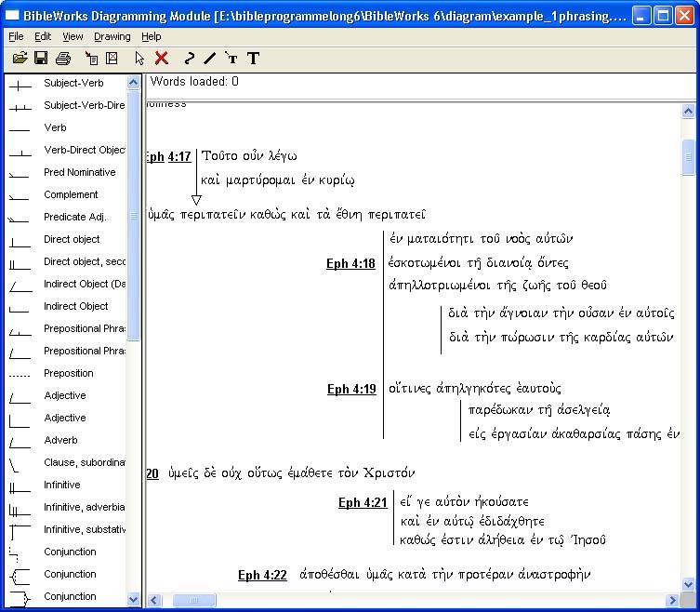The width and height of the screenshot is (700, 612).
Task: Select the curved arrow drawing tool
Action: pos(190,58)
